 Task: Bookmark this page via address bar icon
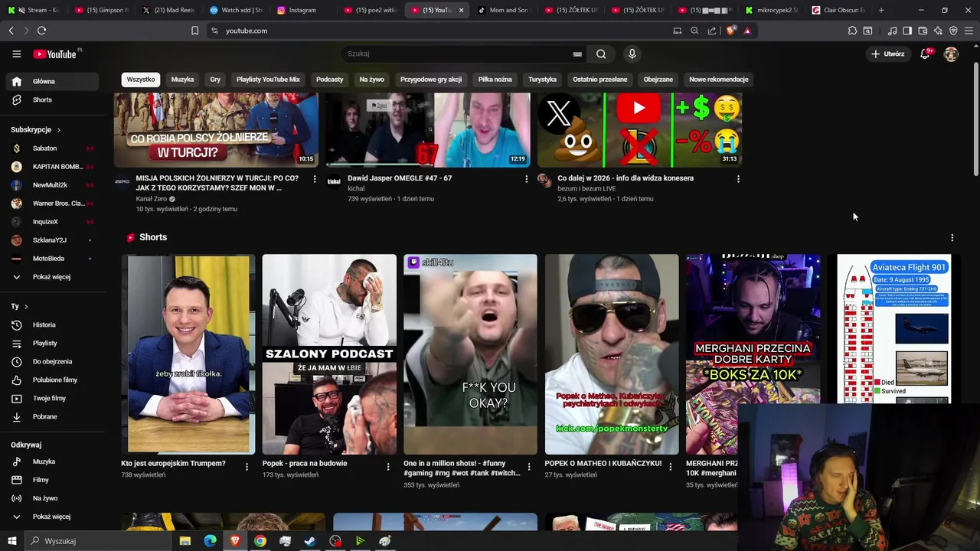(x=194, y=31)
